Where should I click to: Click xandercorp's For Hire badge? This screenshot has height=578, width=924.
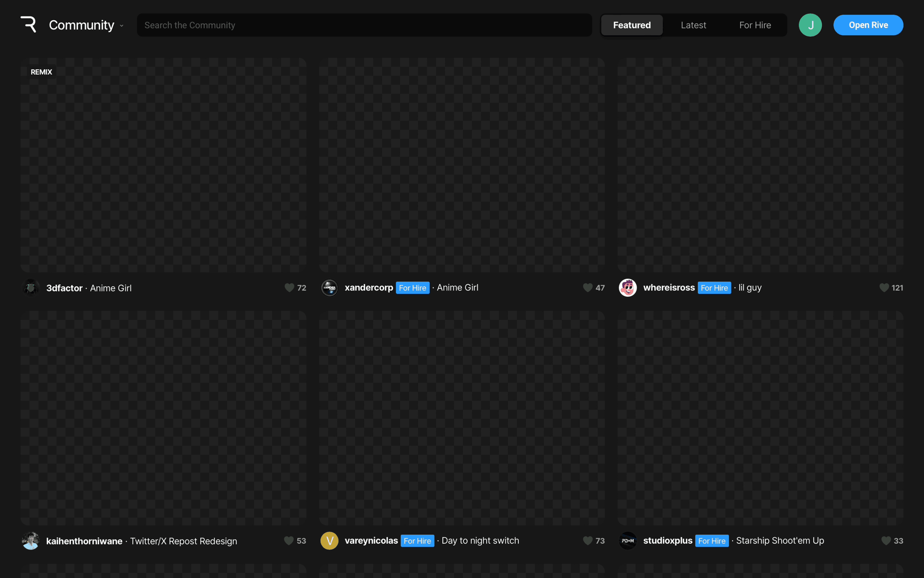(412, 288)
